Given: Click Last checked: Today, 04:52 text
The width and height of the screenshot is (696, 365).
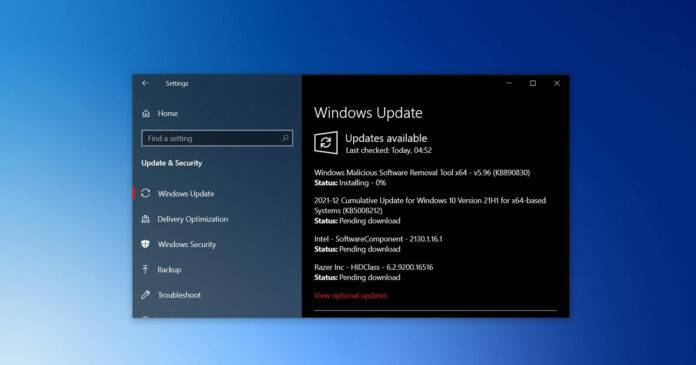Looking at the screenshot, I should point(388,150).
